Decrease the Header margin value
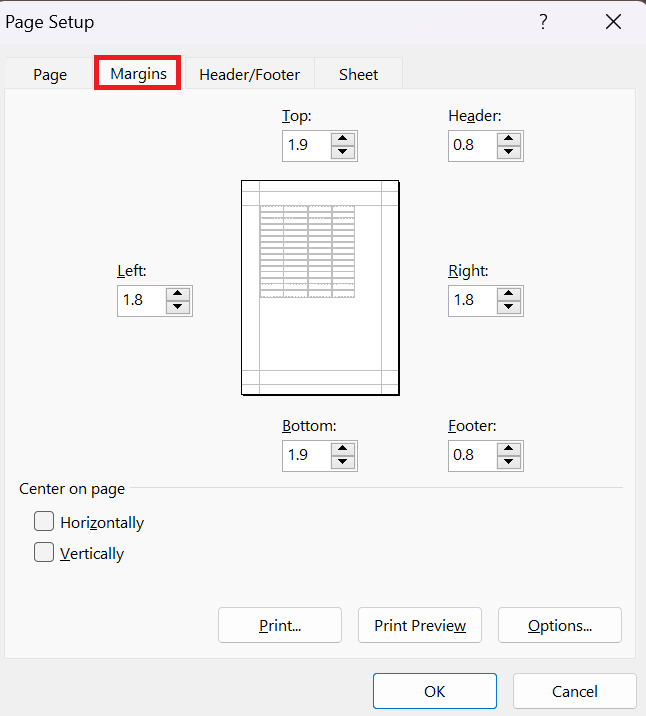This screenshot has width=646, height=716. pyautogui.click(x=509, y=152)
